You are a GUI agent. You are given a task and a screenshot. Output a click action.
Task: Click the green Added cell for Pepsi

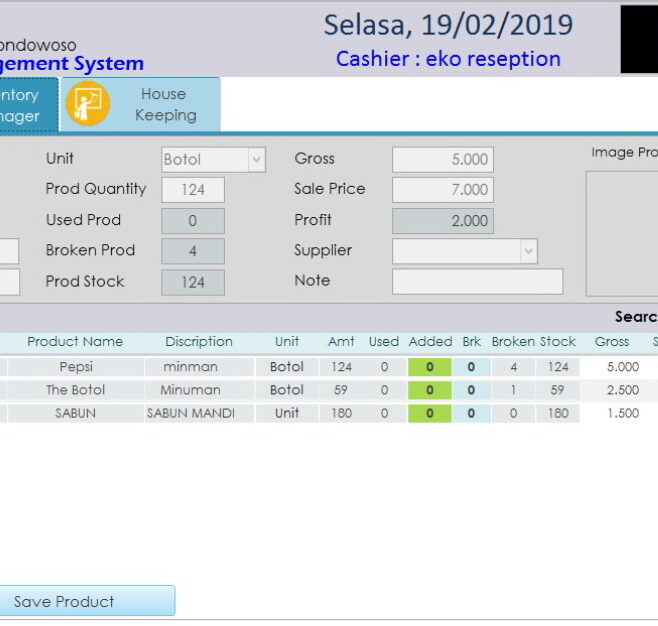pos(430,367)
